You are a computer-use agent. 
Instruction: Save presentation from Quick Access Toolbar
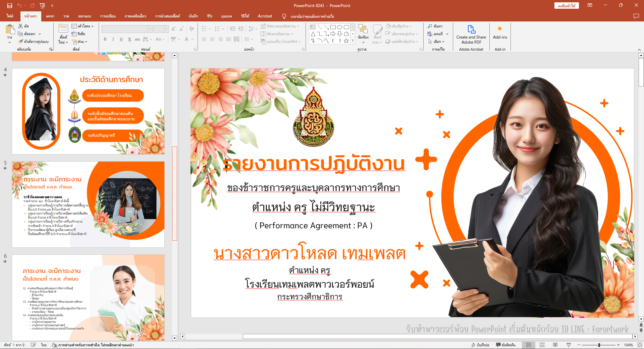(9, 5)
